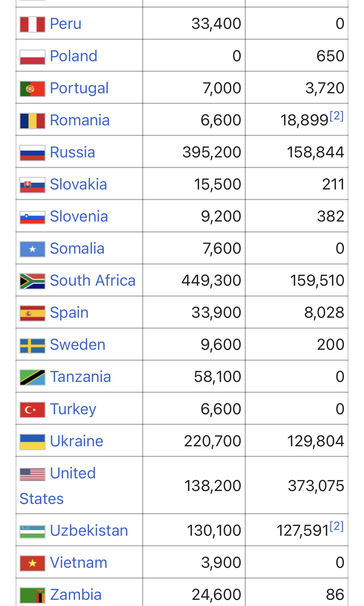Follow the United States link
Screen dimensions: 364x606
tap(73, 473)
